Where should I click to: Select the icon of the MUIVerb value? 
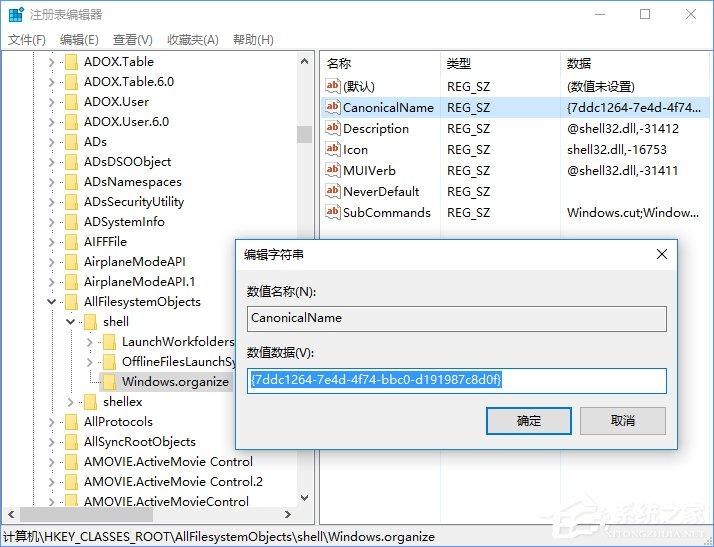click(x=333, y=170)
